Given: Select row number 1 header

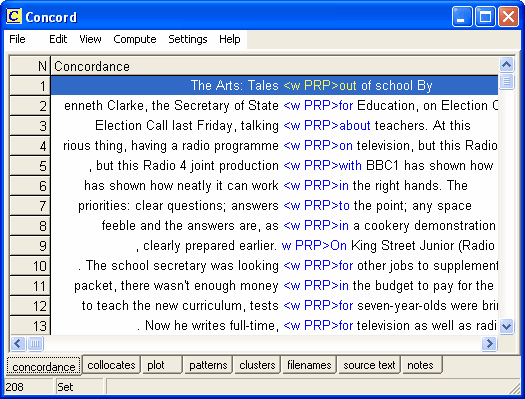Looking at the screenshot, I should [x=30, y=86].
